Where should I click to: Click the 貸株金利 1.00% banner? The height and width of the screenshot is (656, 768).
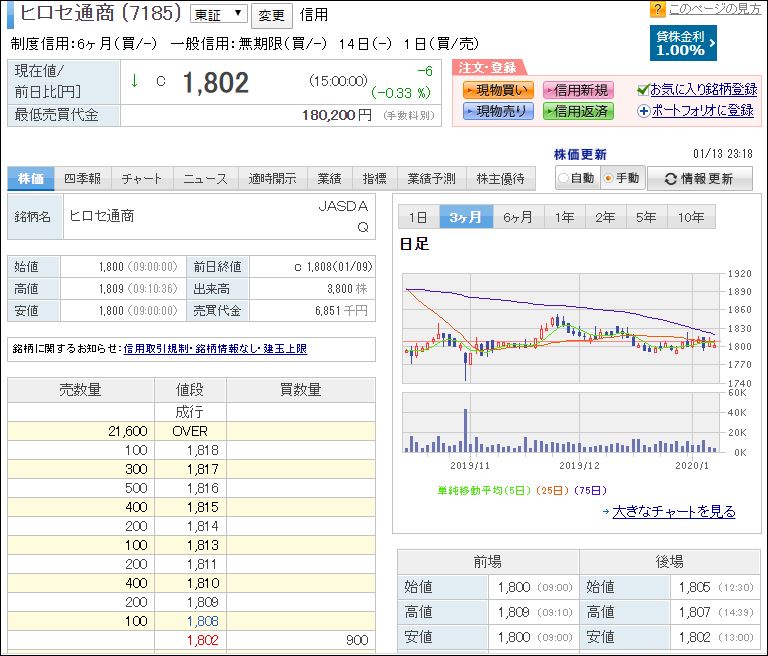(683, 43)
